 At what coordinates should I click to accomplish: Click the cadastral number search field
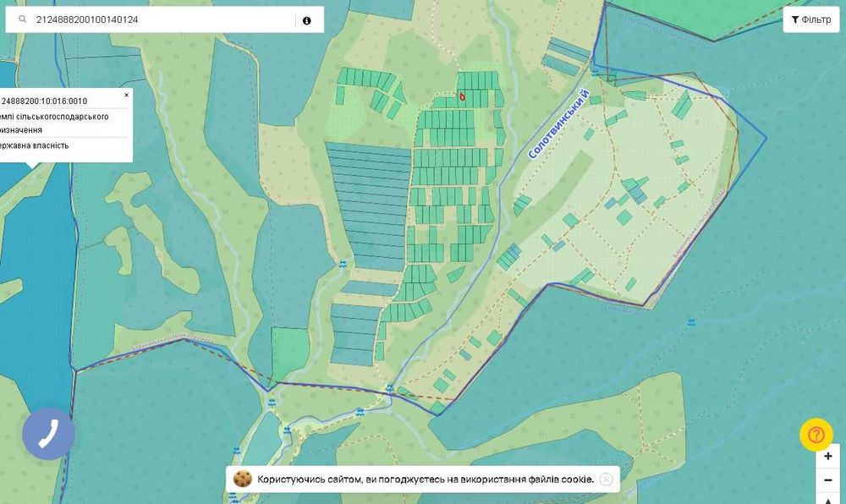click(x=164, y=19)
